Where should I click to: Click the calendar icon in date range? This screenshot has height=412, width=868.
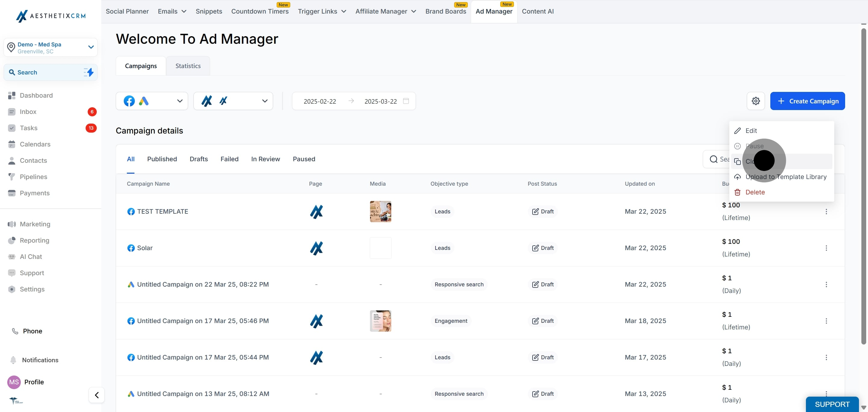[x=406, y=101]
